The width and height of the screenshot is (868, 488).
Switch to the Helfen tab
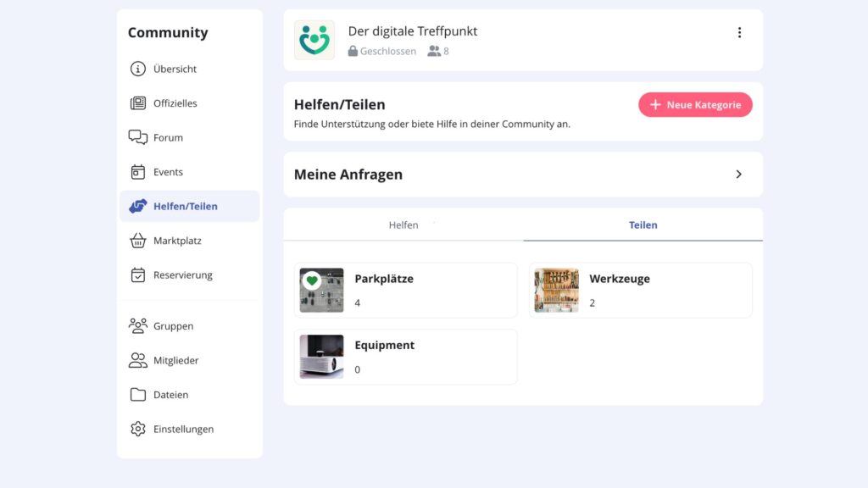click(403, 225)
